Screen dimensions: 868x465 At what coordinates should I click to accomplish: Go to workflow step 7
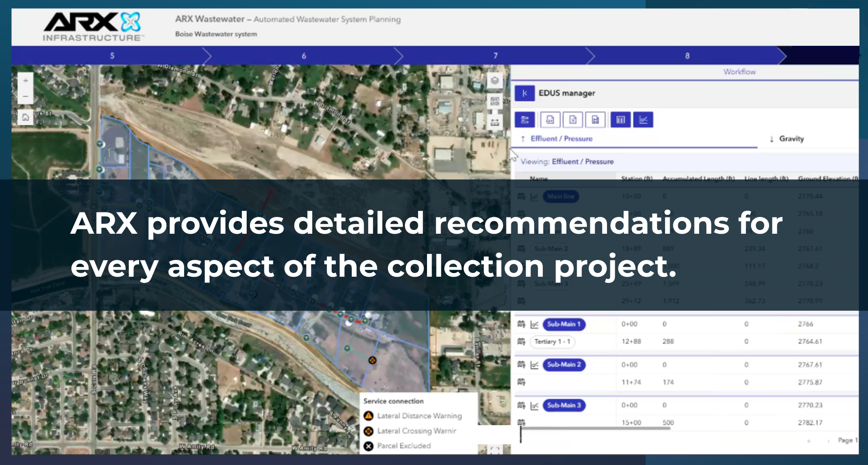(x=495, y=56)
